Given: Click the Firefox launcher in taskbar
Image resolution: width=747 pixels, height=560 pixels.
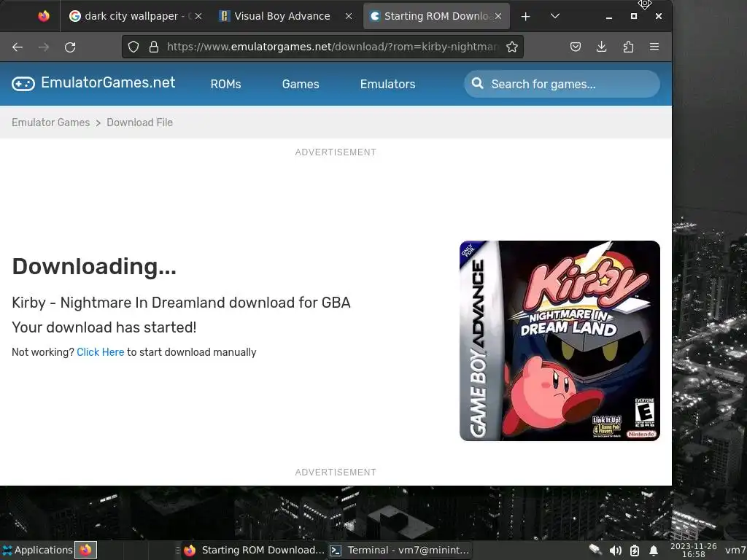Looking at the screenshot, I should 86,550.
